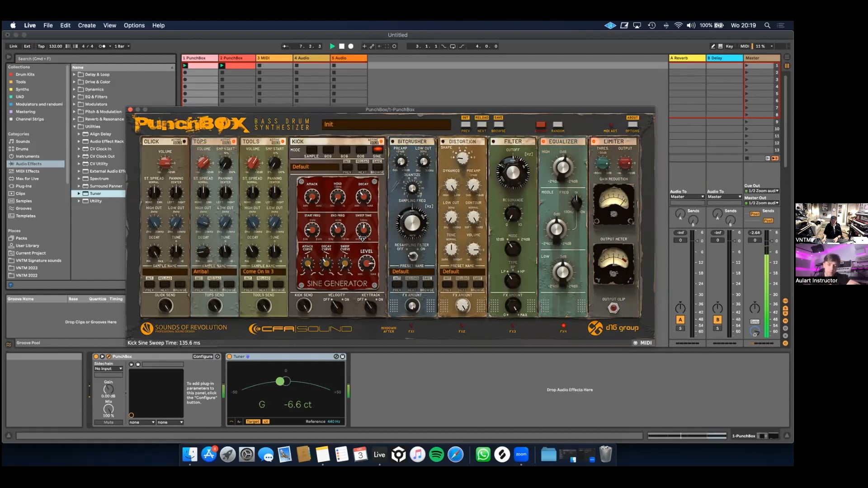The image size is (868, 488).
Task: Open the Options menu
Action: coord(134,25)
